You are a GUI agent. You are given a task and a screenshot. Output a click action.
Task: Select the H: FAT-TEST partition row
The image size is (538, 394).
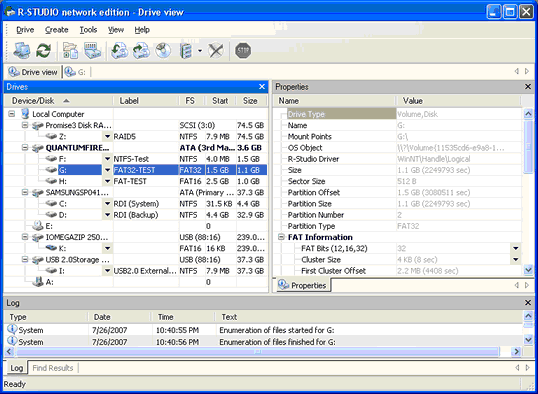click(x=136, y=181)
